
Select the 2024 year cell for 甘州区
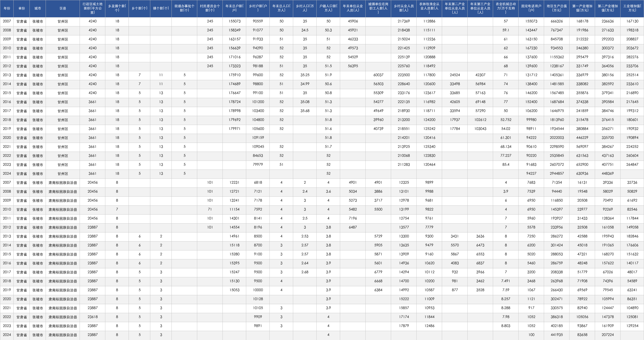7,174
